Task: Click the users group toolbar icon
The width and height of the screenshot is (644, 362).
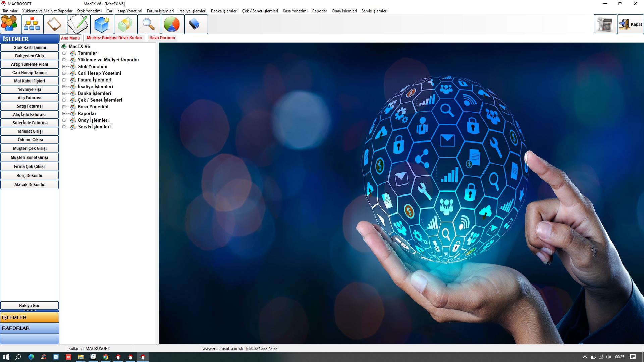Action: 9,24
